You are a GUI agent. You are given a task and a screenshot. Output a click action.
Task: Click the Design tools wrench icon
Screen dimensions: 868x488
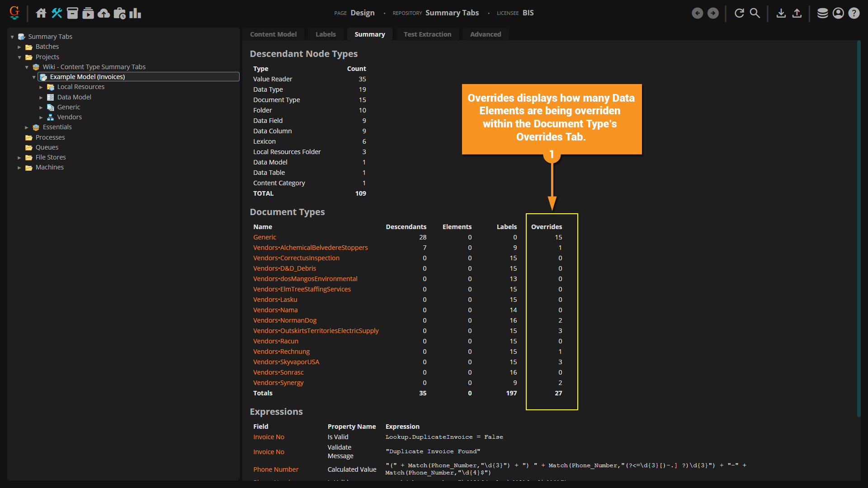[x=57, y=13]
